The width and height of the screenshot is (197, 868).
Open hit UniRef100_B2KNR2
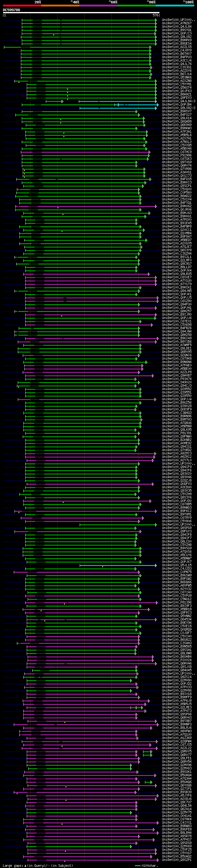click(x=176, y=440)
